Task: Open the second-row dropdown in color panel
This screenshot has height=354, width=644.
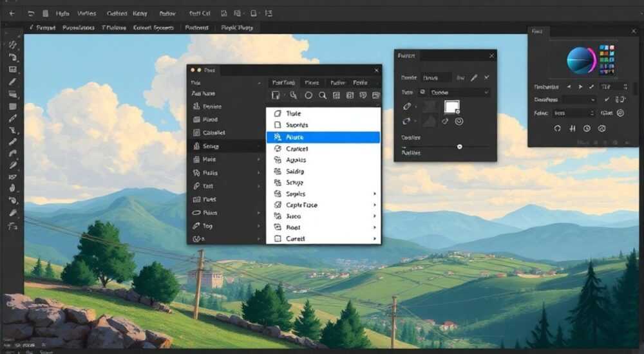Action: pos(579,100)
